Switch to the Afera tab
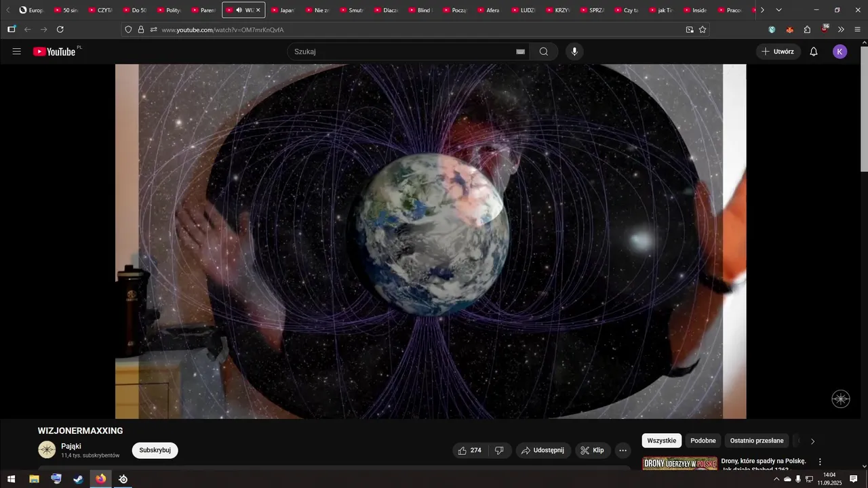Screen dimensions: 868x488 click(x=488, y=10)
